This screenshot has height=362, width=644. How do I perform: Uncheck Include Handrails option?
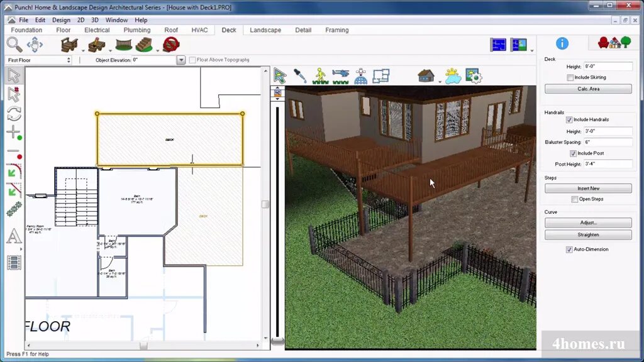[570, 119]
